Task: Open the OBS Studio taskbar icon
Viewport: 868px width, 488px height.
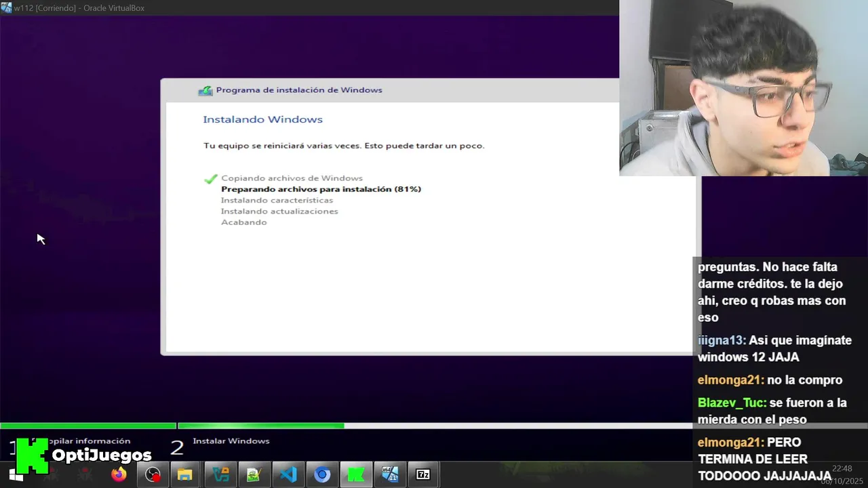Action: click(x=153, y=474)
